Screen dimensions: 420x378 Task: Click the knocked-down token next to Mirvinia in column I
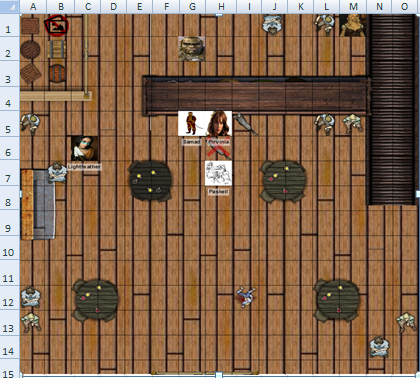245,124
